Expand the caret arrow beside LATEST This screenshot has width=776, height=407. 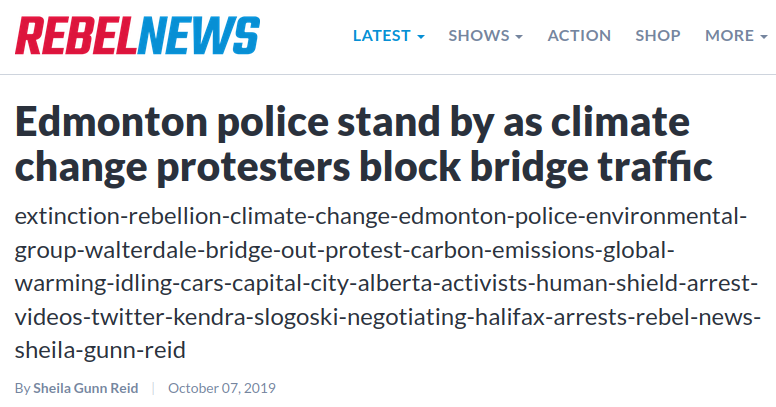pos(421,36)
